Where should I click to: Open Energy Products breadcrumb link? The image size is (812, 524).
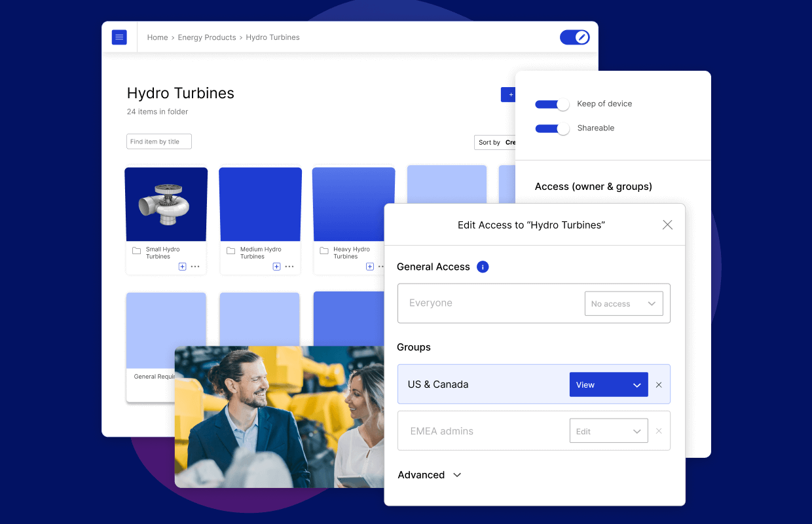[x=207, y=37]
